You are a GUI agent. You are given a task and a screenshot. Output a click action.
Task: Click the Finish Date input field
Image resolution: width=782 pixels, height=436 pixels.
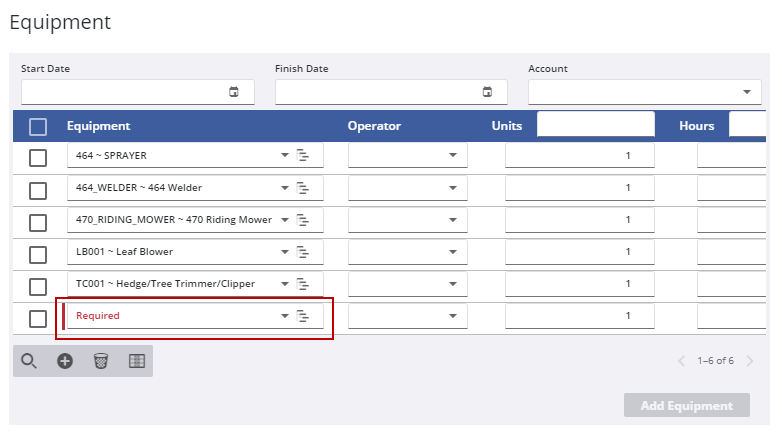coord(391,92)
